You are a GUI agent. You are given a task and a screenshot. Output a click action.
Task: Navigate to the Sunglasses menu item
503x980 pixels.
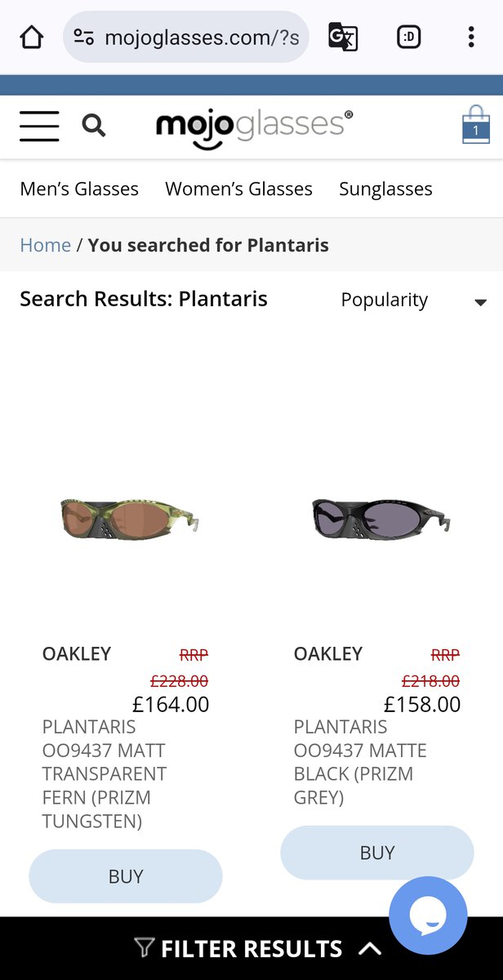(385, 189)
